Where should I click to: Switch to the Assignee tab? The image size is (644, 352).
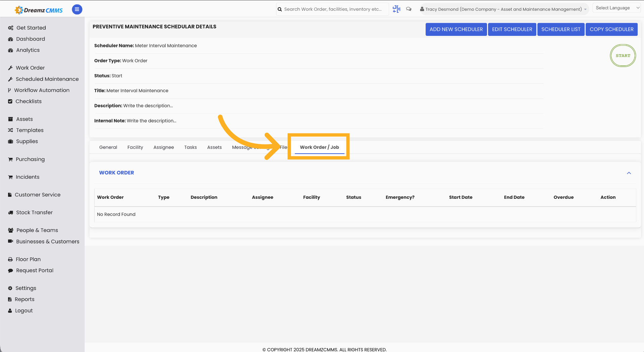point(164,147)
